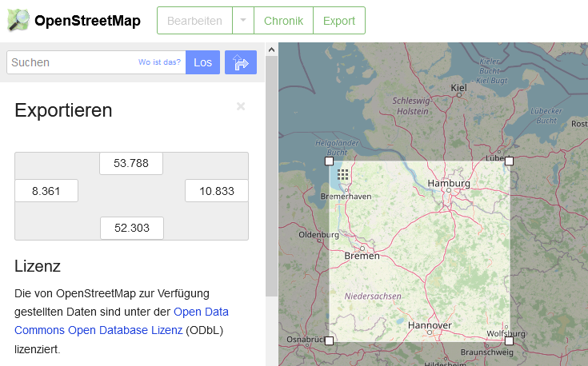588x366 pixels.
Task: Edit the west longitude field 8.361
Action: (x=46, y=191)
